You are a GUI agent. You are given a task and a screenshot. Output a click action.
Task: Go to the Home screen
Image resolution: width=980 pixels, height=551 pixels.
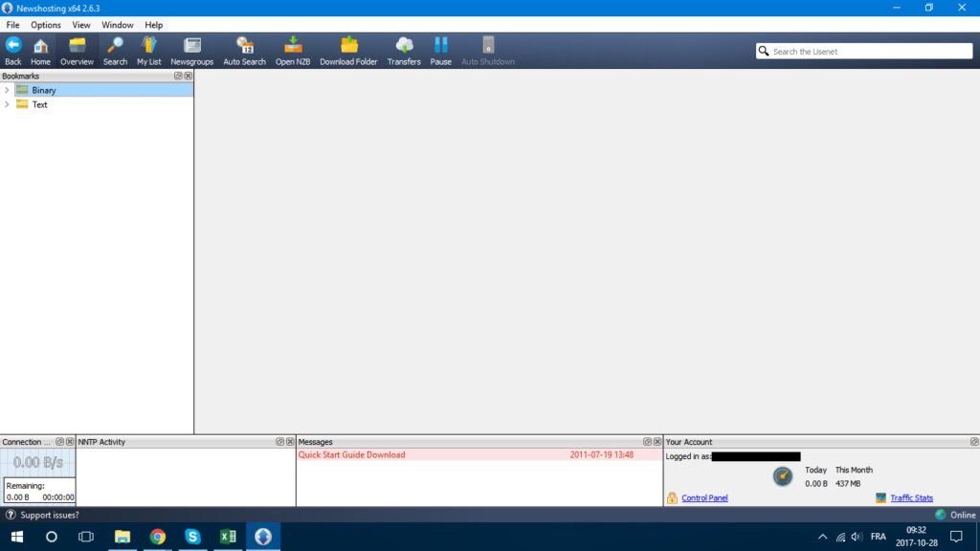click(40, 49)
